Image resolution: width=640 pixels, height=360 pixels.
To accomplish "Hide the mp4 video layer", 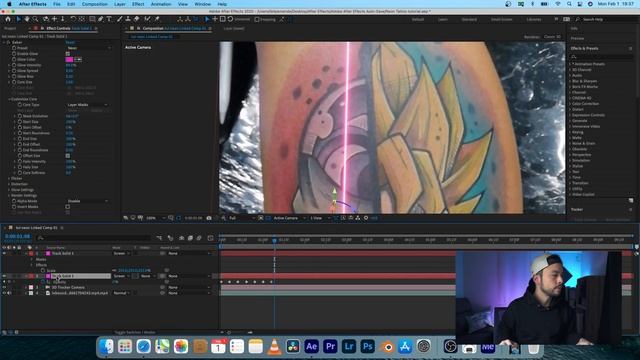I will click(x=4, y=293).
